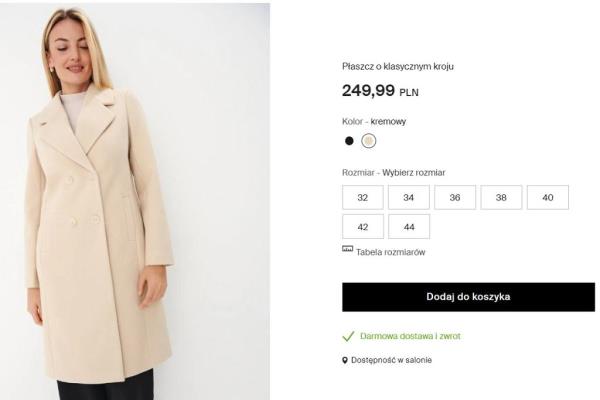Select size 38 option
600x400 pixels.
(x=501, y=198)
